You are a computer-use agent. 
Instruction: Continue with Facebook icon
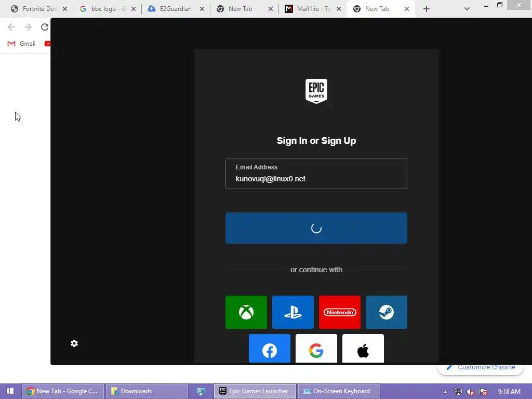[270, 349]
